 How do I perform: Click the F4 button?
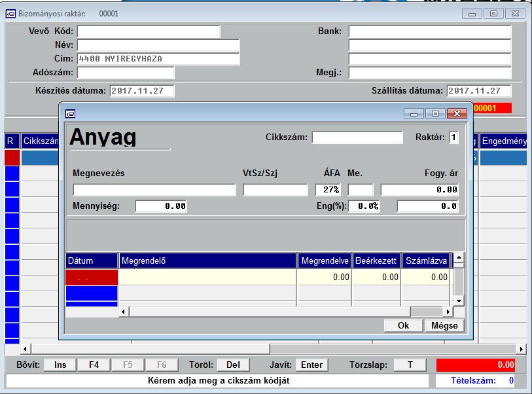tap(94, 365)
